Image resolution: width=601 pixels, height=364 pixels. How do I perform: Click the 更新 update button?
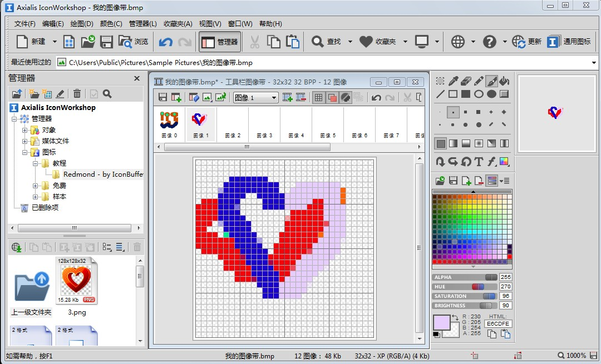coord(527,42)
